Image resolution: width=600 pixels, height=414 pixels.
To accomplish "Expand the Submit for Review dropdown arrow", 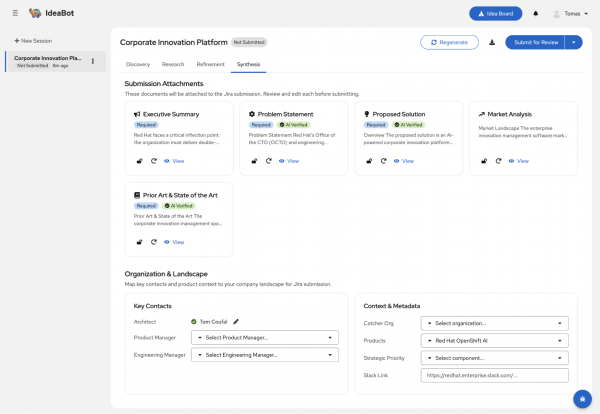I will (x=574, y=42).
